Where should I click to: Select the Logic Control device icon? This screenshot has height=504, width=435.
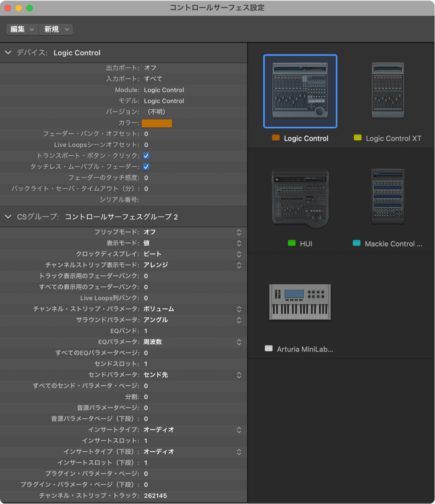[300, 91]
